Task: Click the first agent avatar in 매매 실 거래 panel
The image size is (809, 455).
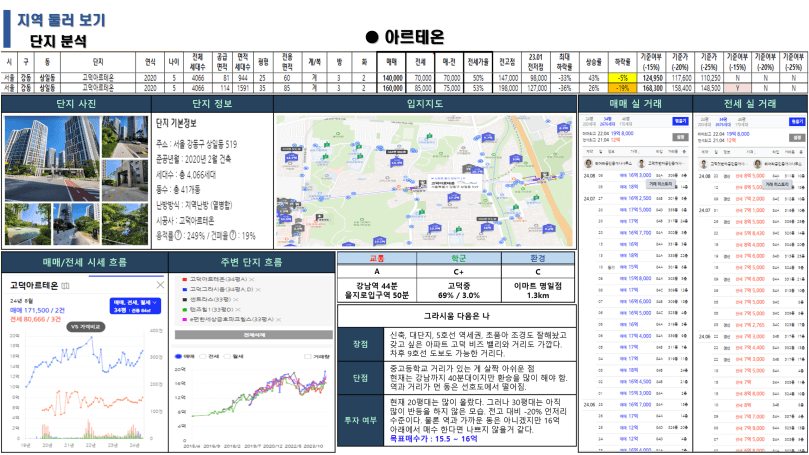Action: [588, 163]
